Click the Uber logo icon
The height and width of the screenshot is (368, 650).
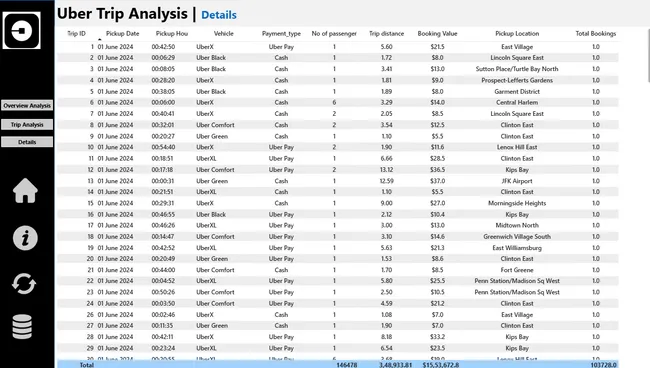pyautogui.click(x=22, y=30)
